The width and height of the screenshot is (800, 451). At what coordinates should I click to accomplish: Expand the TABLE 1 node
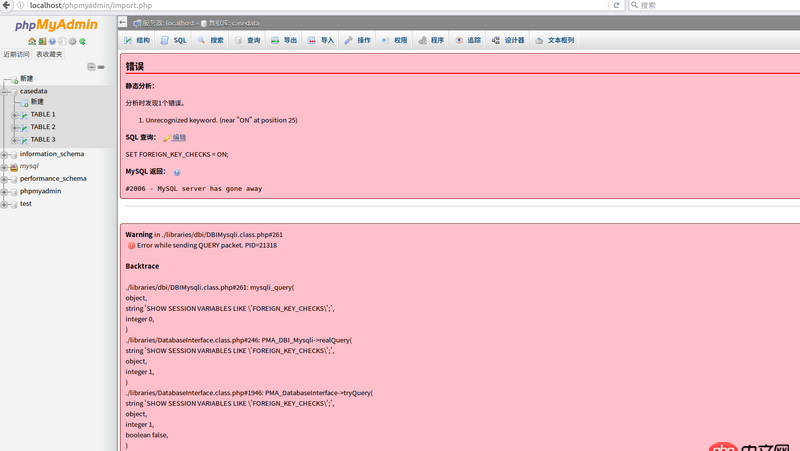14,115
